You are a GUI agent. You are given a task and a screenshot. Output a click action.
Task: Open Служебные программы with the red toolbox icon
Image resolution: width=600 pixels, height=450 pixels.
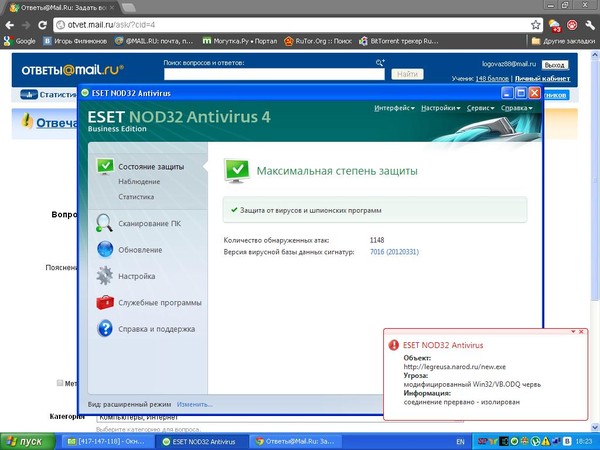[x=149, y=303]
